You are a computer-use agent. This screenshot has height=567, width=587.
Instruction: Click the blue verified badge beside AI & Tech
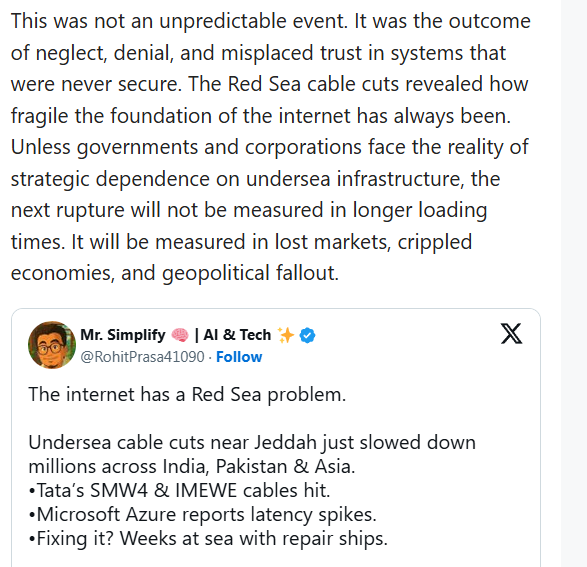click(307, 335)
